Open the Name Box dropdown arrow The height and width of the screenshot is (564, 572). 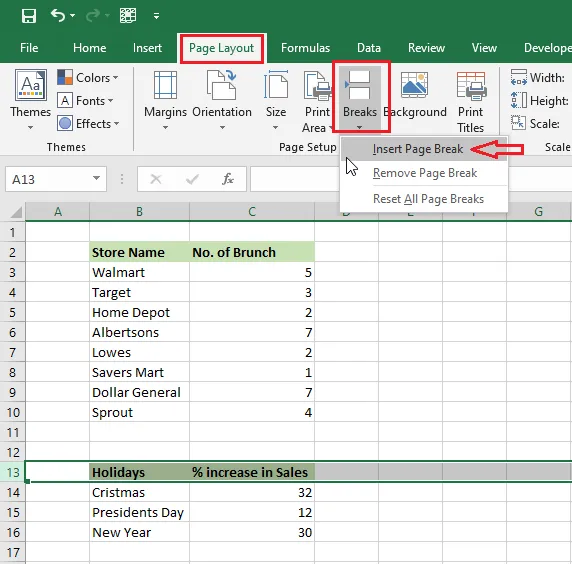click(x=96, y=178)
